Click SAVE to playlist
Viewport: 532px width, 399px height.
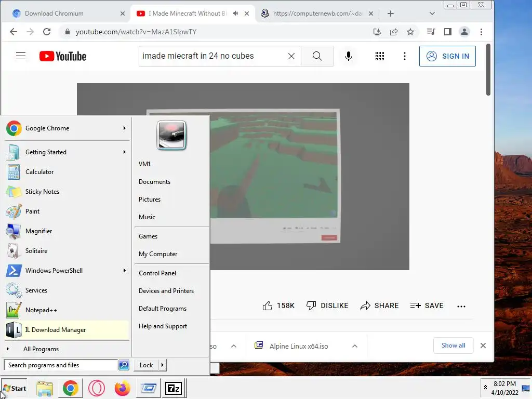(427, 305)
